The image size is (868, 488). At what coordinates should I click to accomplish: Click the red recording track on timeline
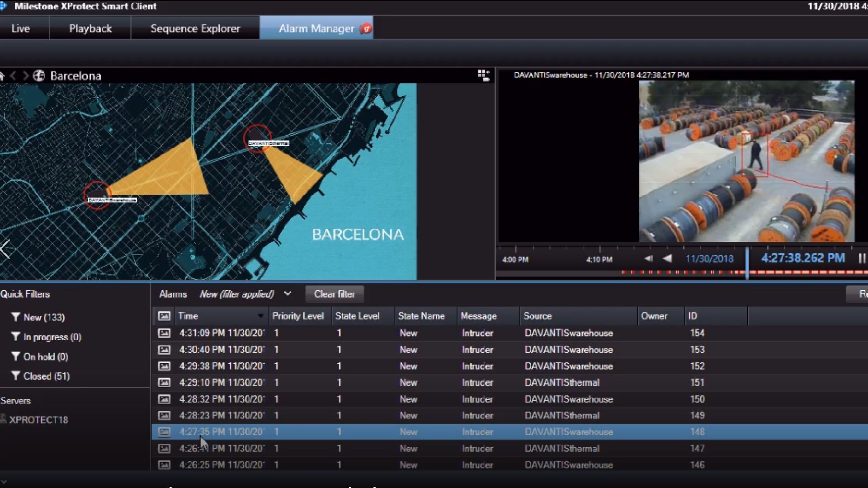(746, 272)
